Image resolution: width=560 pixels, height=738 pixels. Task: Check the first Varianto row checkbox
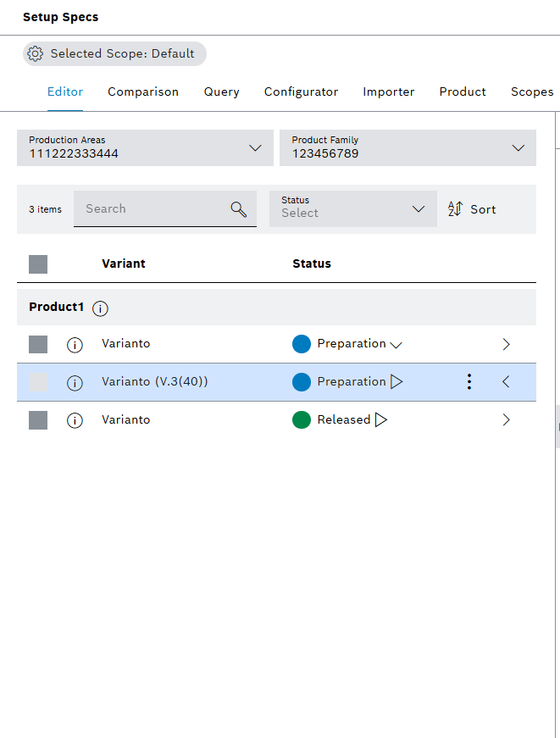[37, 344]
